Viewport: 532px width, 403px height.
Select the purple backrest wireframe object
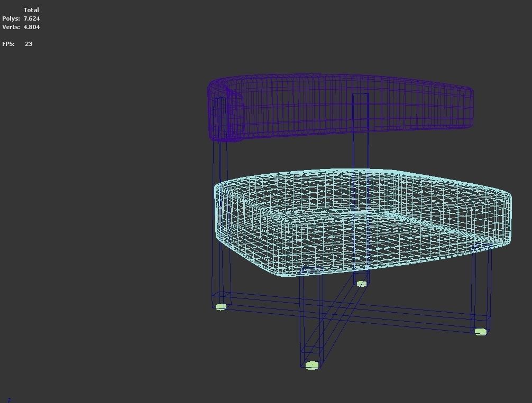pos(341,107)
